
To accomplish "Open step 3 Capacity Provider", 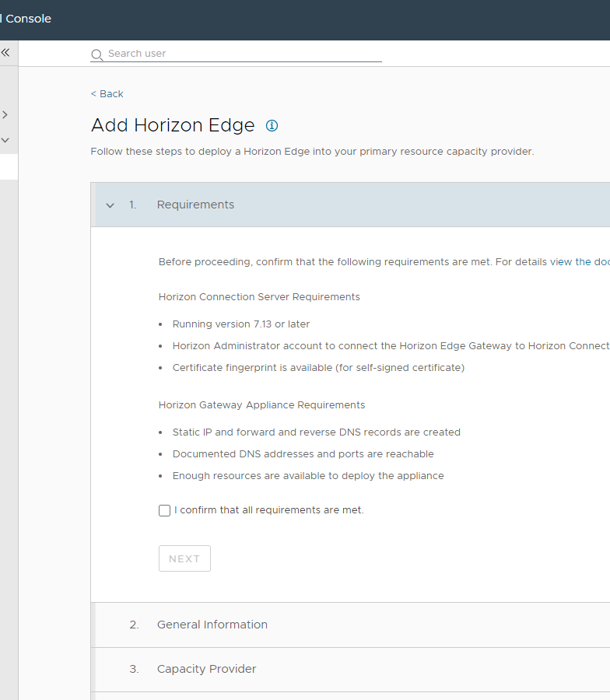I will click(351, 669).
